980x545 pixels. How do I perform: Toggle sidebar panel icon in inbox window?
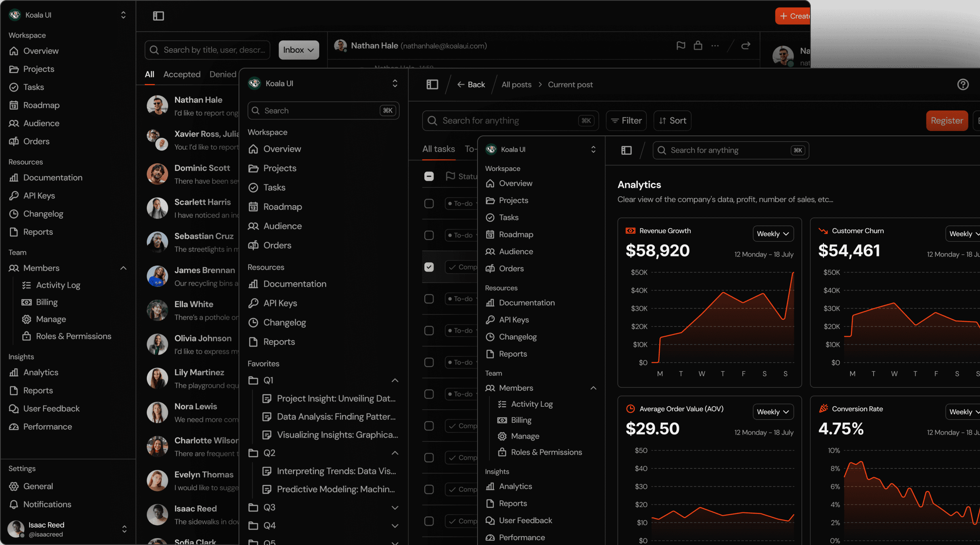click(158, 16)
